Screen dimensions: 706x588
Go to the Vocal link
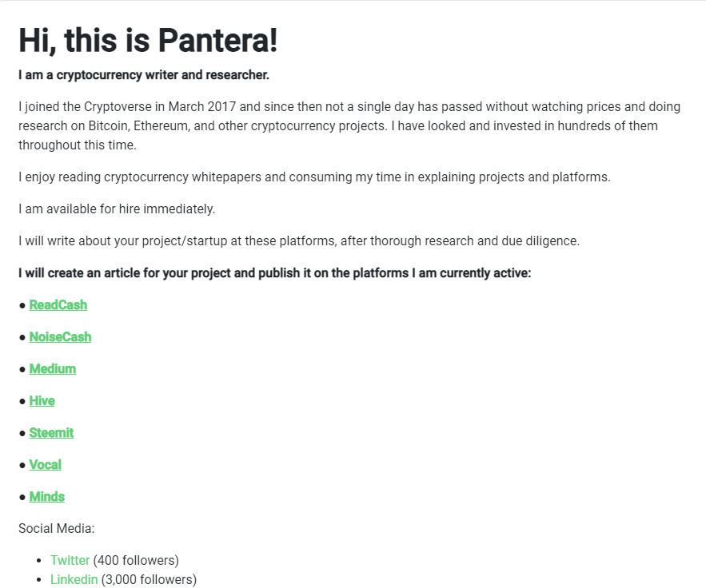45,465
